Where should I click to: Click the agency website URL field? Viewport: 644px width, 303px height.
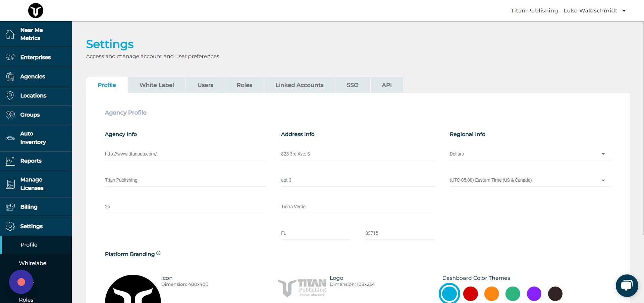coord(185,154)
